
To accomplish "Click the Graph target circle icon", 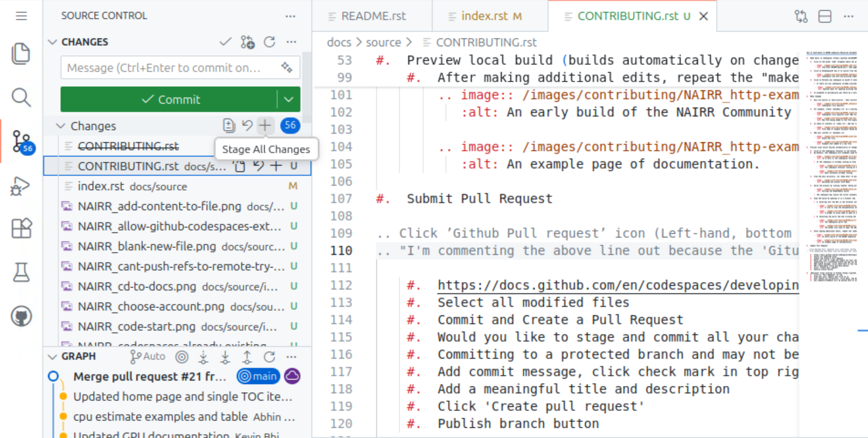I will [182, 356].
